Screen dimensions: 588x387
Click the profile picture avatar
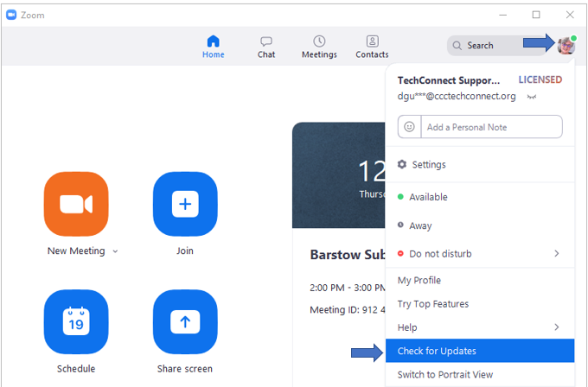tap(566, 45)
